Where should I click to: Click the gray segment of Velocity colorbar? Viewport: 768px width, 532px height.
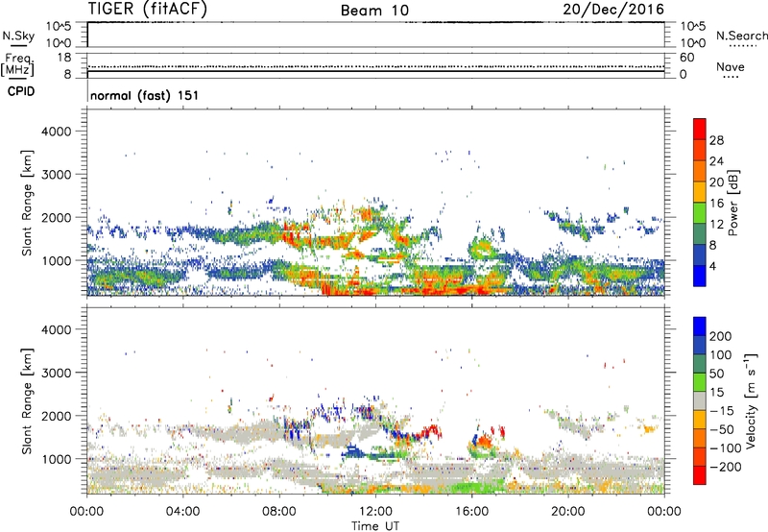pyautogui.click(x=700, y=400)
